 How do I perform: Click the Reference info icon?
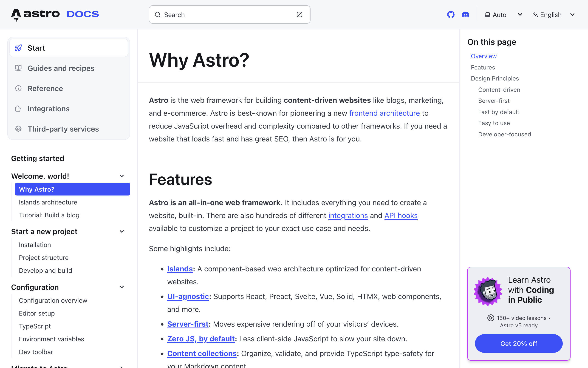18,88
